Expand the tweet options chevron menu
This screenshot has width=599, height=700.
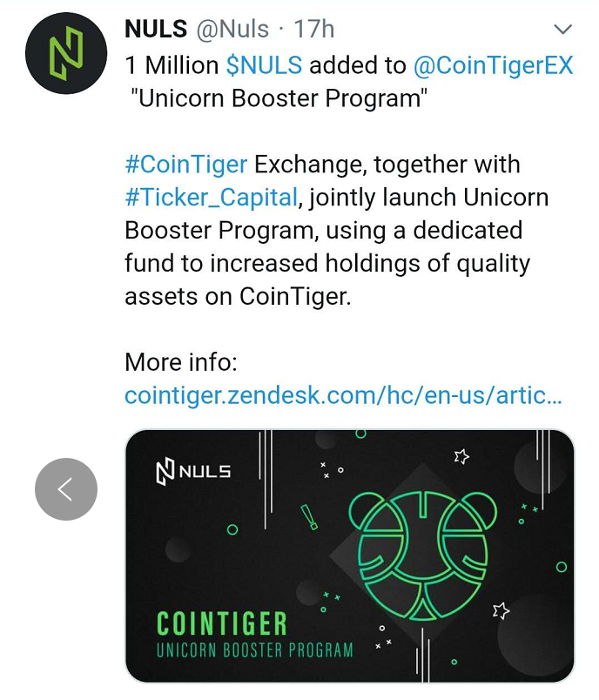562,30
